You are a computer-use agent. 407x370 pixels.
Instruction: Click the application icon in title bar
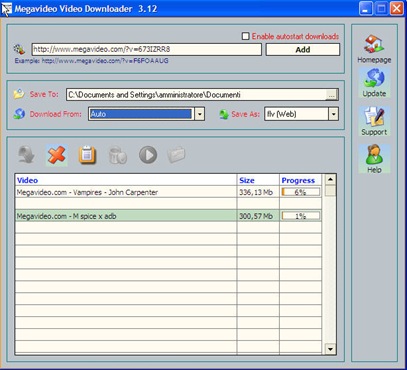[7, 9]
